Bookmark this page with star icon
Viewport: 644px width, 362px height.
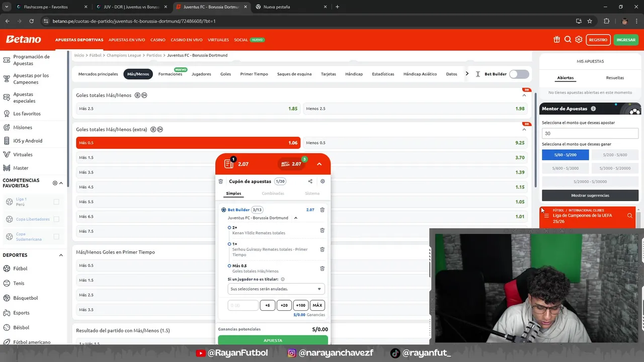[590, 21]
